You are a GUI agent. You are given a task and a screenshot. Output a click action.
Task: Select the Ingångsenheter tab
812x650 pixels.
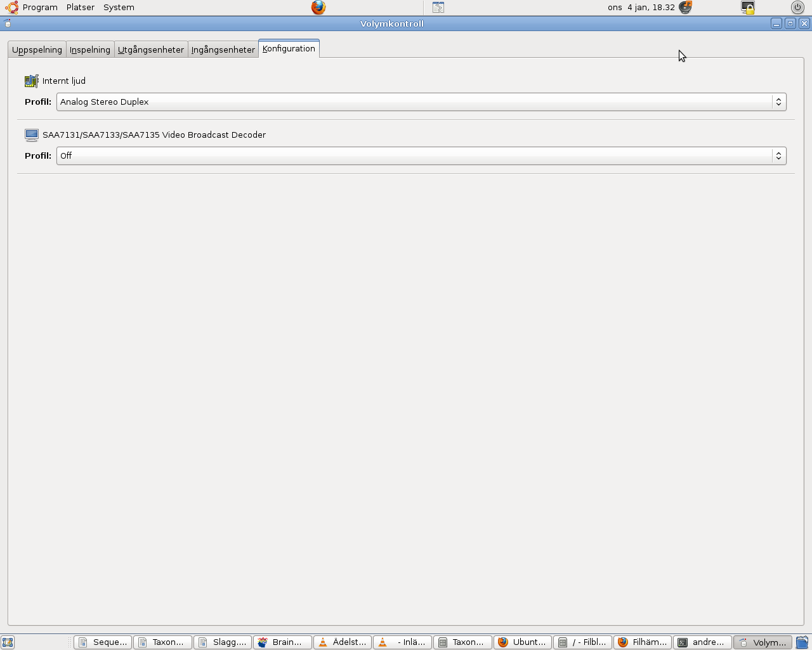coord(223,50)
